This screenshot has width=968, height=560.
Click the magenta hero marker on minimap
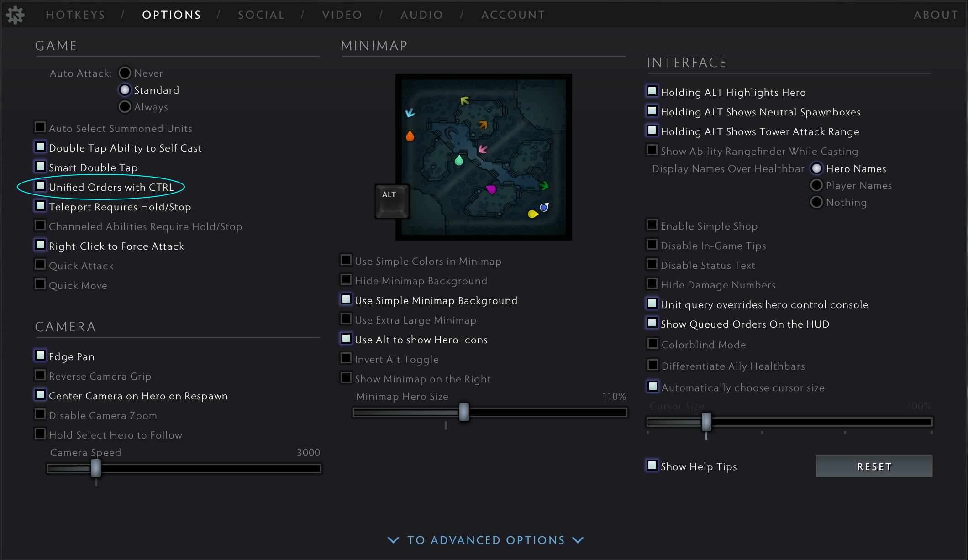click(491, 189)
